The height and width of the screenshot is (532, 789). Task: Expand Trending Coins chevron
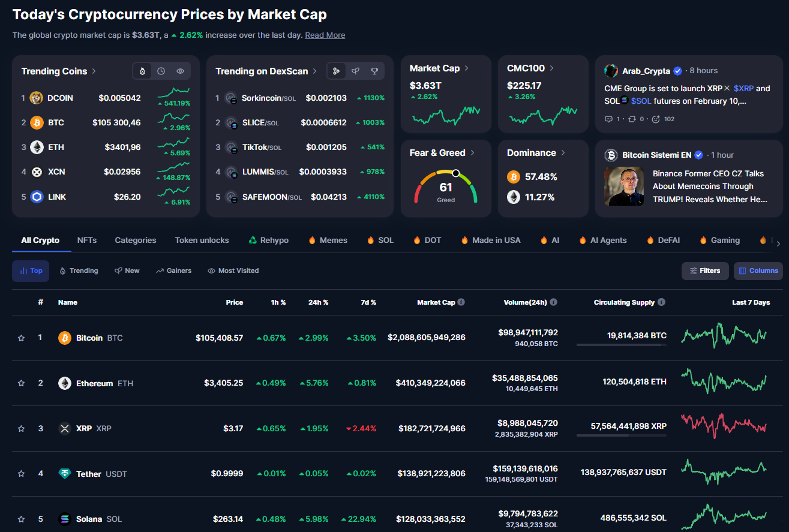click(x=94, y=71)
